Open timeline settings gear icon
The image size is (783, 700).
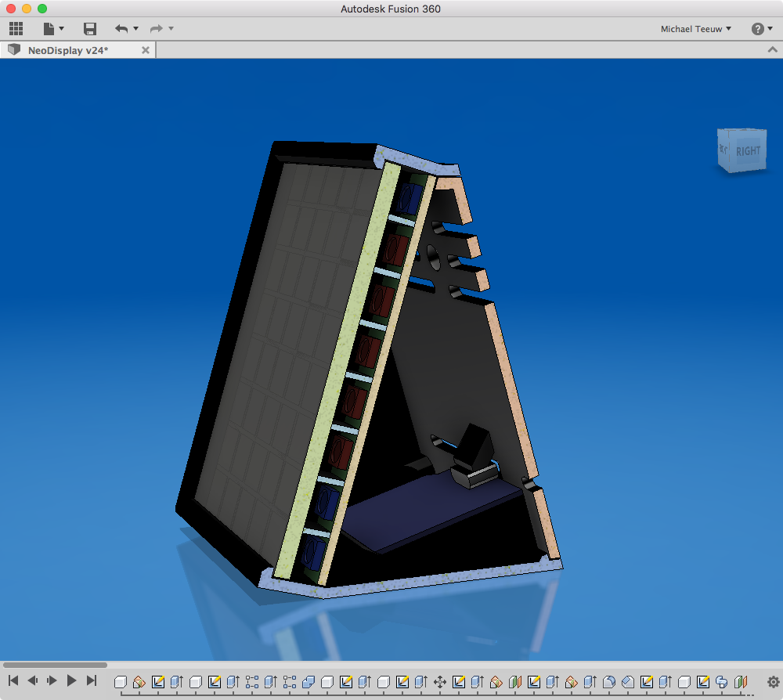(x=773, y=682)
